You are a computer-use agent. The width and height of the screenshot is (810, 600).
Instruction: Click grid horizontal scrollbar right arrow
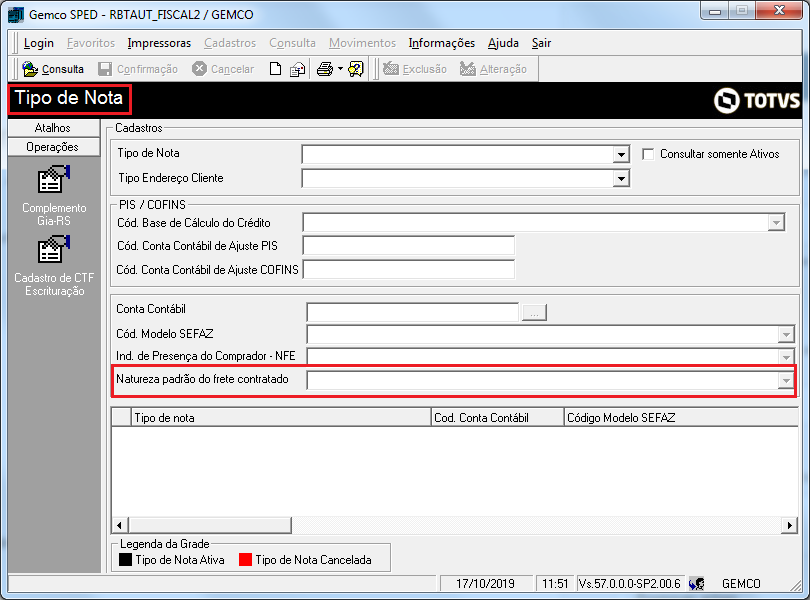(789, 526)
